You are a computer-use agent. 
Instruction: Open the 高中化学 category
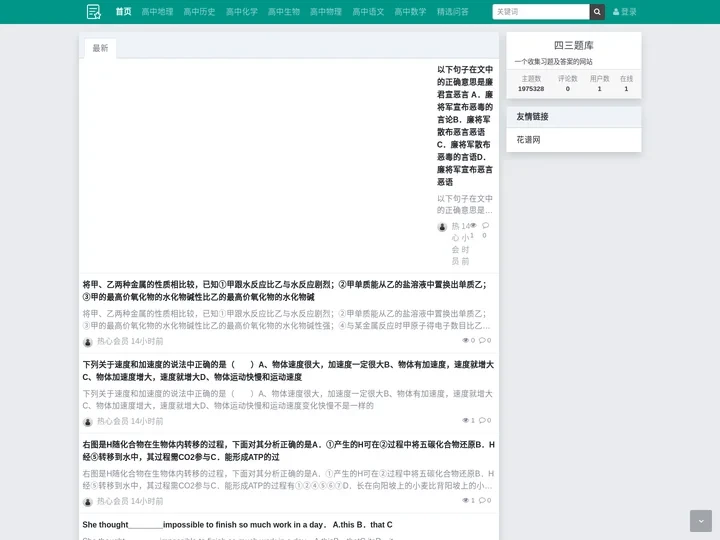point(242,12)
